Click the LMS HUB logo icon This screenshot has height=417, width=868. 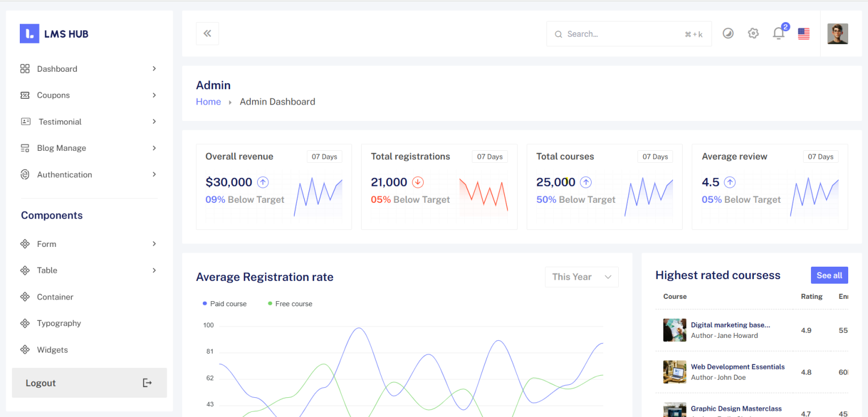[29, 33]
